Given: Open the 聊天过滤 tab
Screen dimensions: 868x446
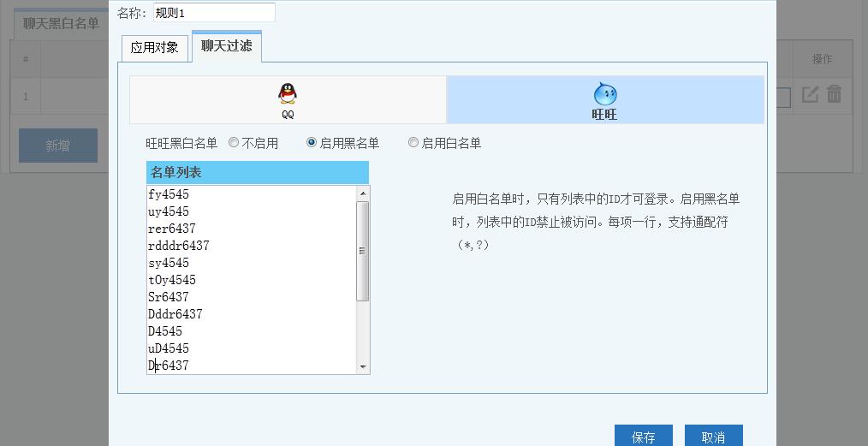Looking at the screenshot, I should 227,46.
